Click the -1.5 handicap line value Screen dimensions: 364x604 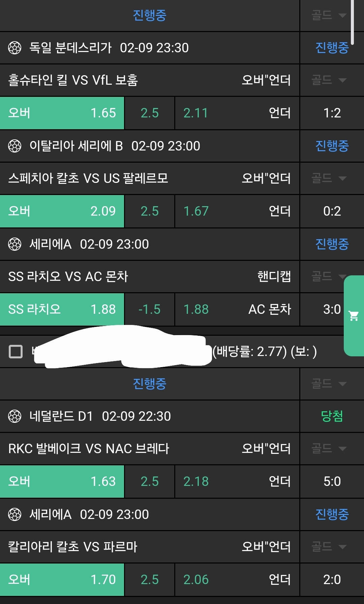pyautogui.click(x=150, y=309)
